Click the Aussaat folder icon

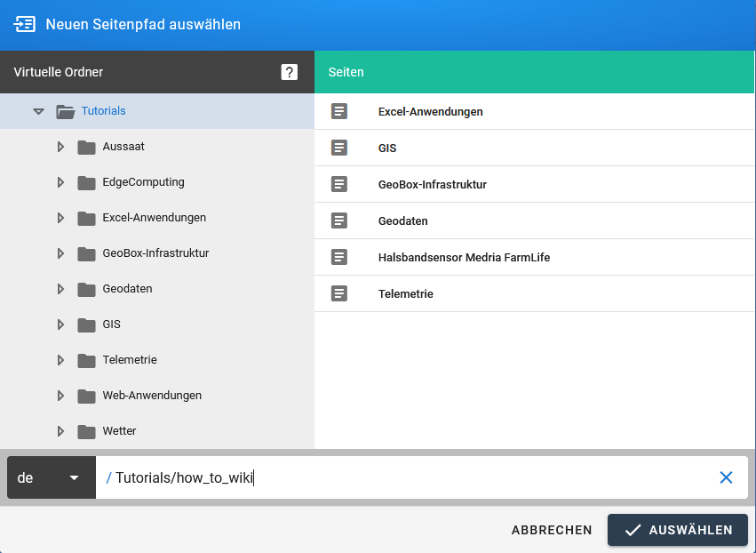coord(86,147)
